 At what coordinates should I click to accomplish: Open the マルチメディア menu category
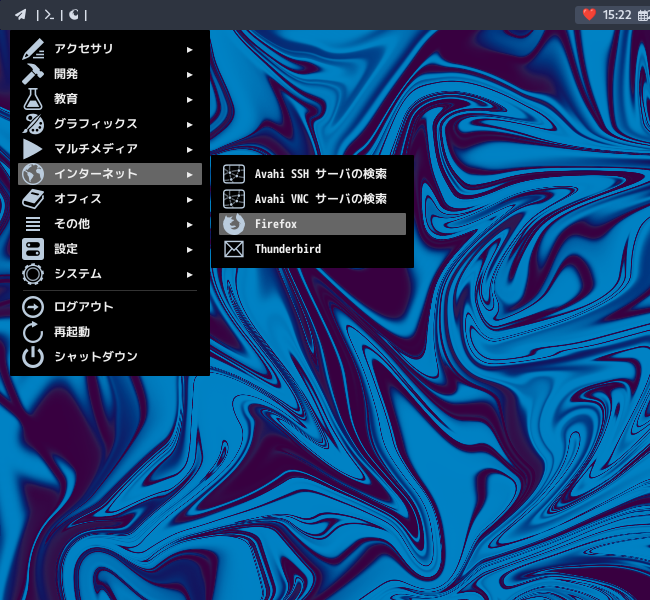(x=110, y=149)
